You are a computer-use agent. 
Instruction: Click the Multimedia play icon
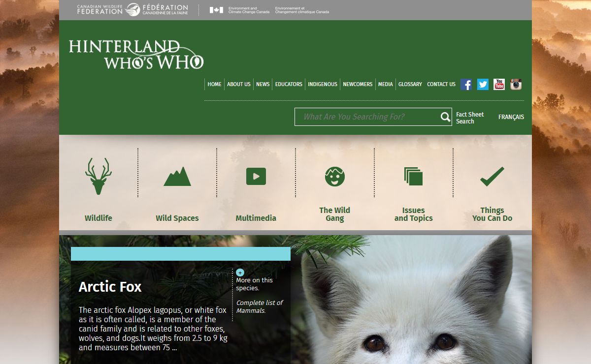click(x=256, y=177)
